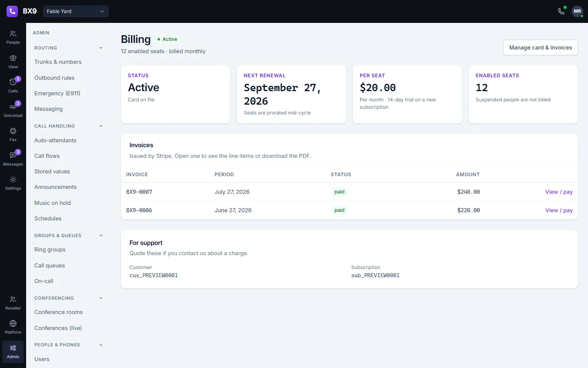The width and height of the screenshot is (588, 368).
Task: Click the Active status badge near Billing title
Action: coord(167,39)
